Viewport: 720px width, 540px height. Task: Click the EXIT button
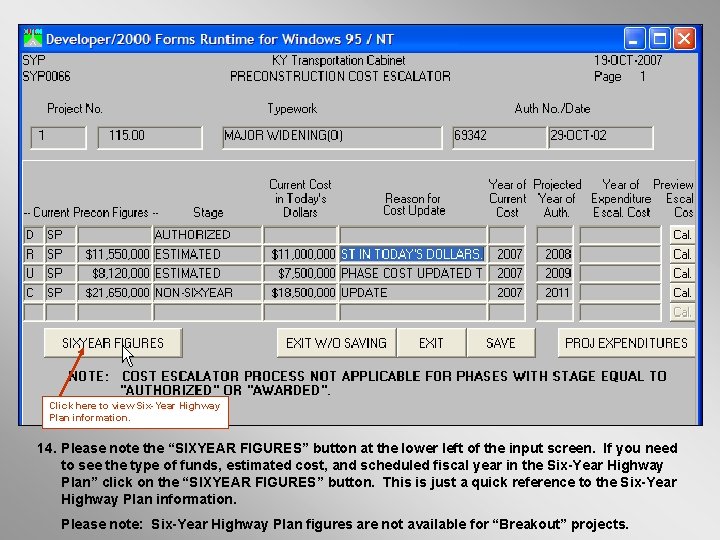[x=431, y=343]
